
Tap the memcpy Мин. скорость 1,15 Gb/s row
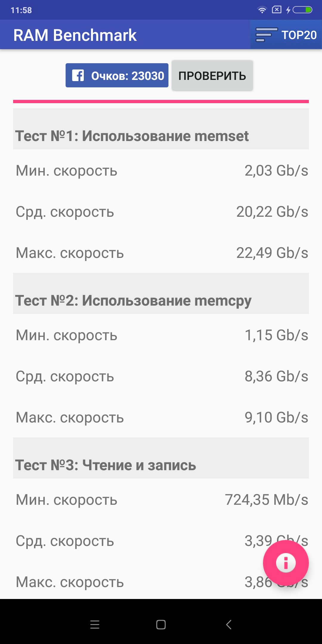click(161, 335)
